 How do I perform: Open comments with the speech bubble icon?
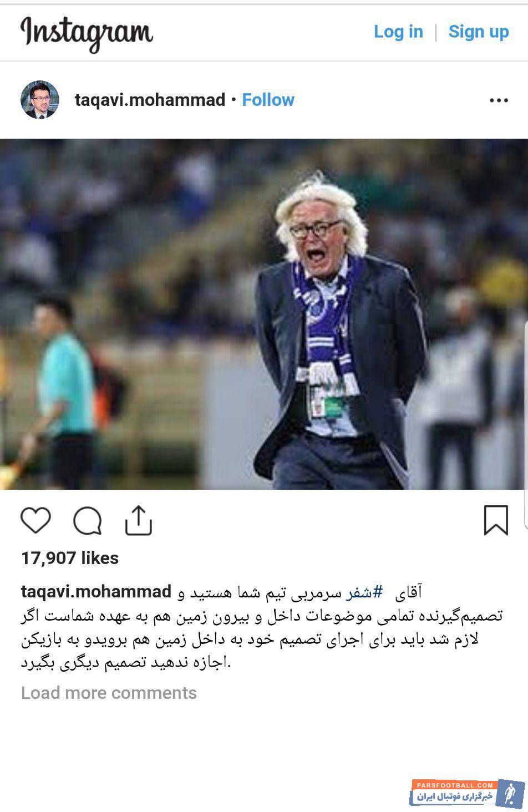(x=88, y=521)
